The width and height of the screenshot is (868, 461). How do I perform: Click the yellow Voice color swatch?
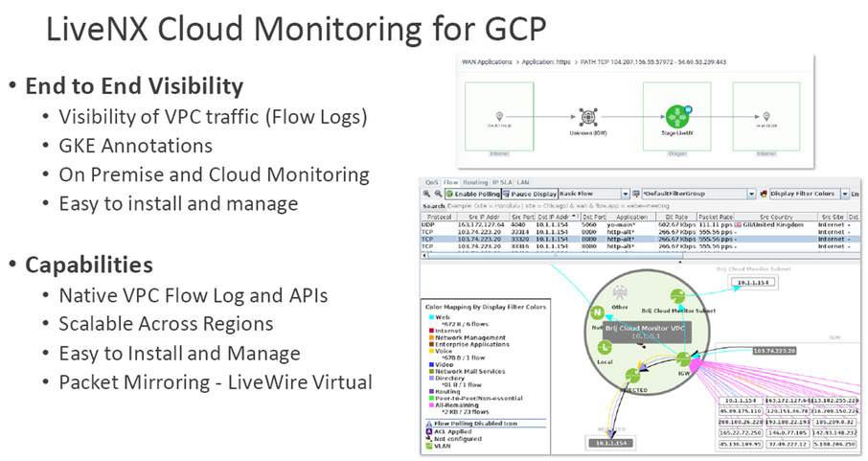(x=431, y=351)
